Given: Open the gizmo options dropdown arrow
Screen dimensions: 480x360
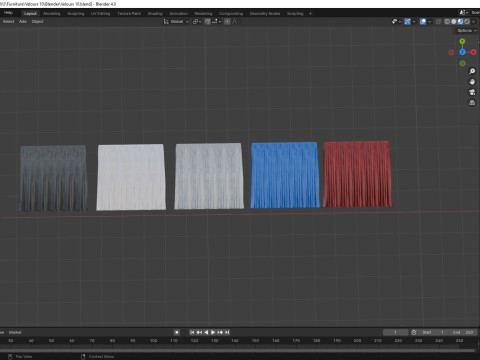Looking at the screenshot, I should point(414,21).
